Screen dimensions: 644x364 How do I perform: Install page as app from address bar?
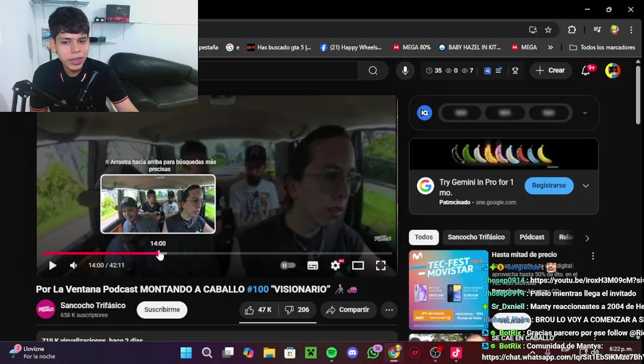click(532, 30)
